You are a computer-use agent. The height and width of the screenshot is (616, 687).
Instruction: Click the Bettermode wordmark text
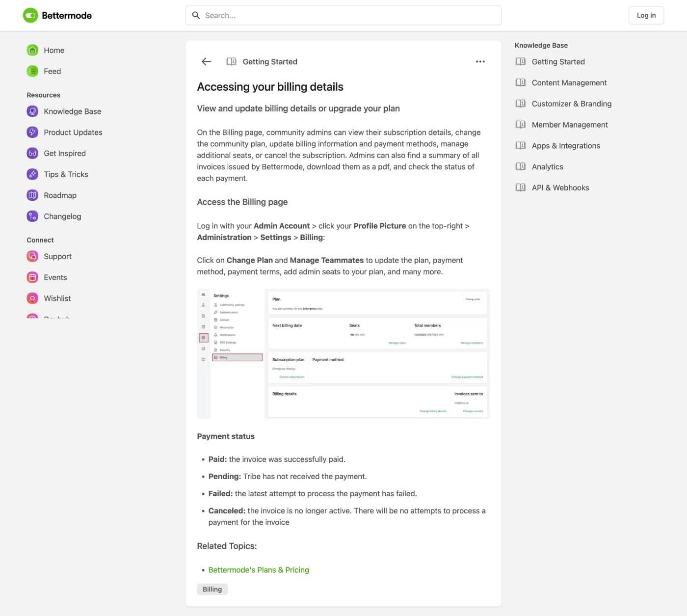coord(67,15)
